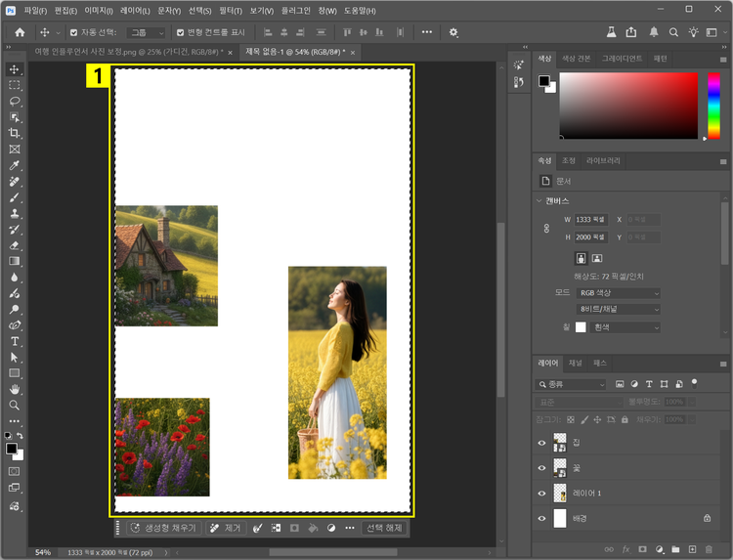This screenshot has height=560, width=733.
Task: Select the Horizontal Type tool
Action: pyautogui.click(x=15, y=341)
